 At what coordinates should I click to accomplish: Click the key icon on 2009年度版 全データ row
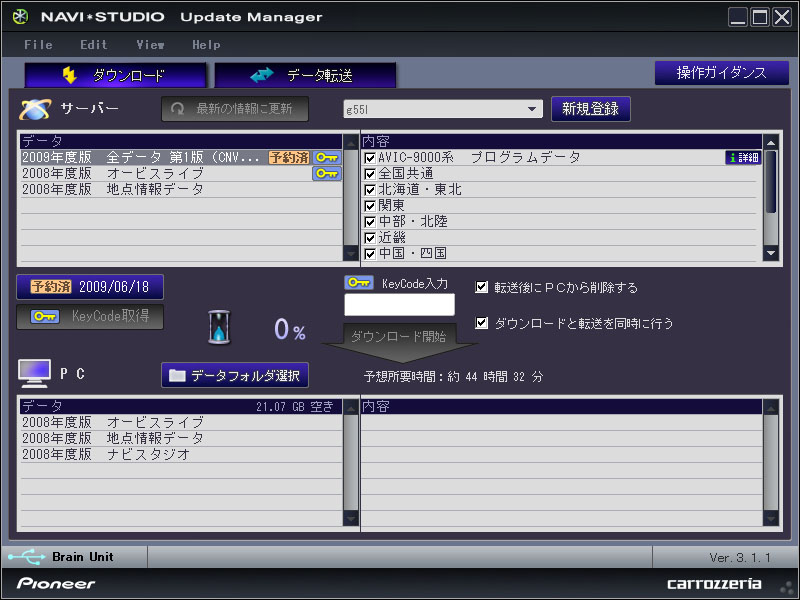(327, 157)
